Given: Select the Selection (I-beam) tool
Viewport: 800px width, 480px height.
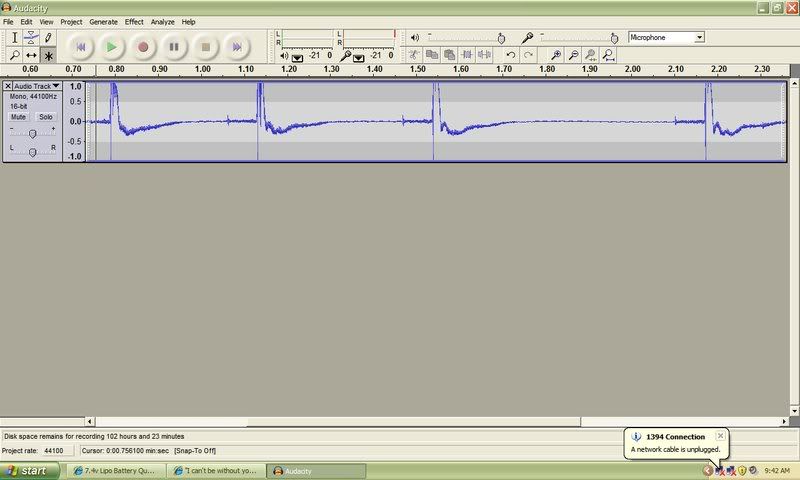Looking at the screenshot, I should tap(14, 38).
